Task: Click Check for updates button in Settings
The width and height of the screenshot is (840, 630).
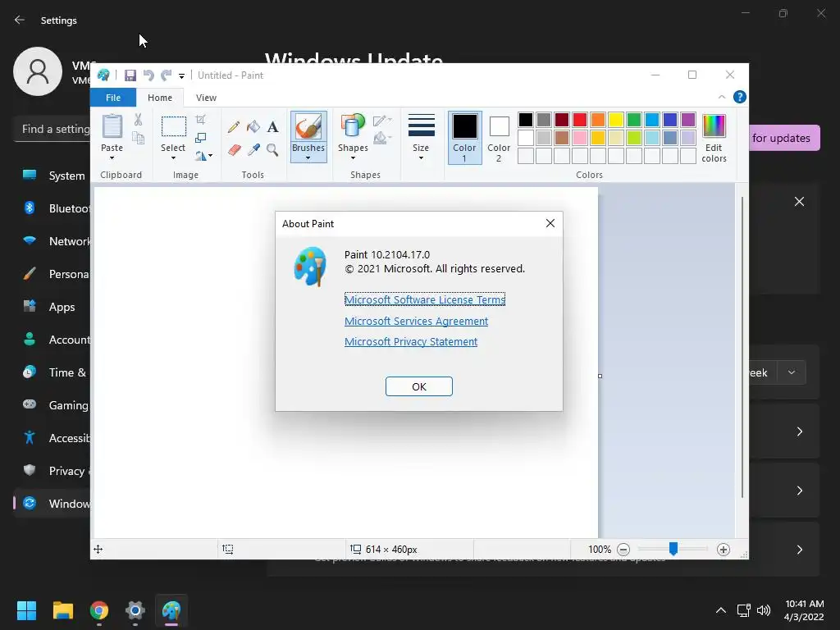Action: pyautogui.click(x=784, y=138)
